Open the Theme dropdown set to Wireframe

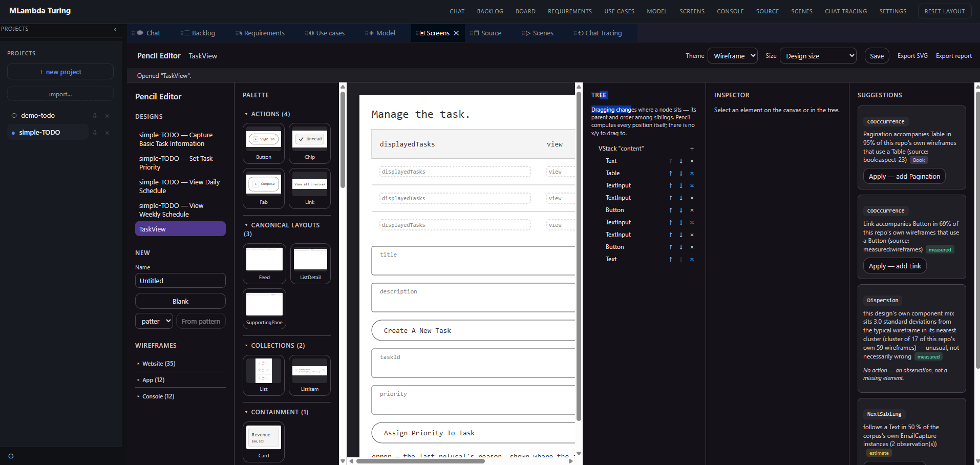click(732, 56)
